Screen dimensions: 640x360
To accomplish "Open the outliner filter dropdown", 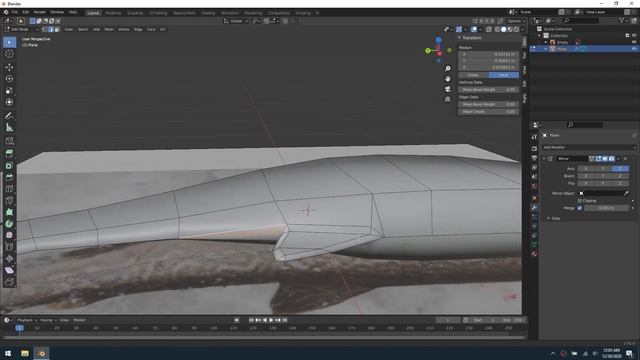I will pyautogui.click(x=623, y=20).
